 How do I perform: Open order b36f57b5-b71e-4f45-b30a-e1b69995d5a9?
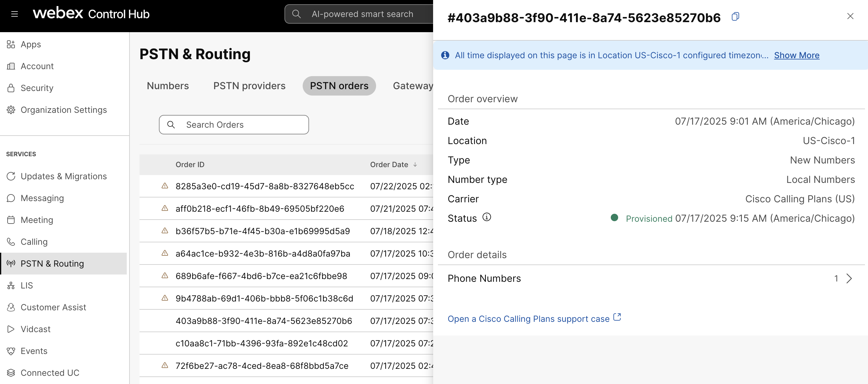(263, 231)
